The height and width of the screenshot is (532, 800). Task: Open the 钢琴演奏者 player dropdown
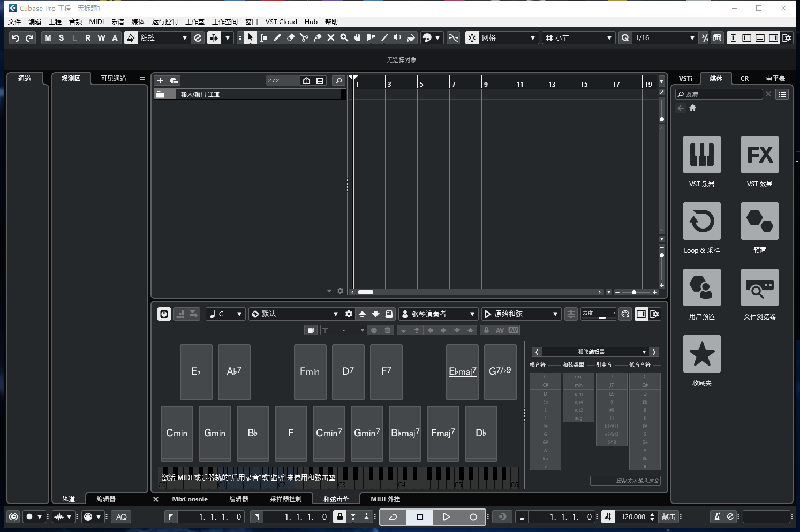coord(439,314)
